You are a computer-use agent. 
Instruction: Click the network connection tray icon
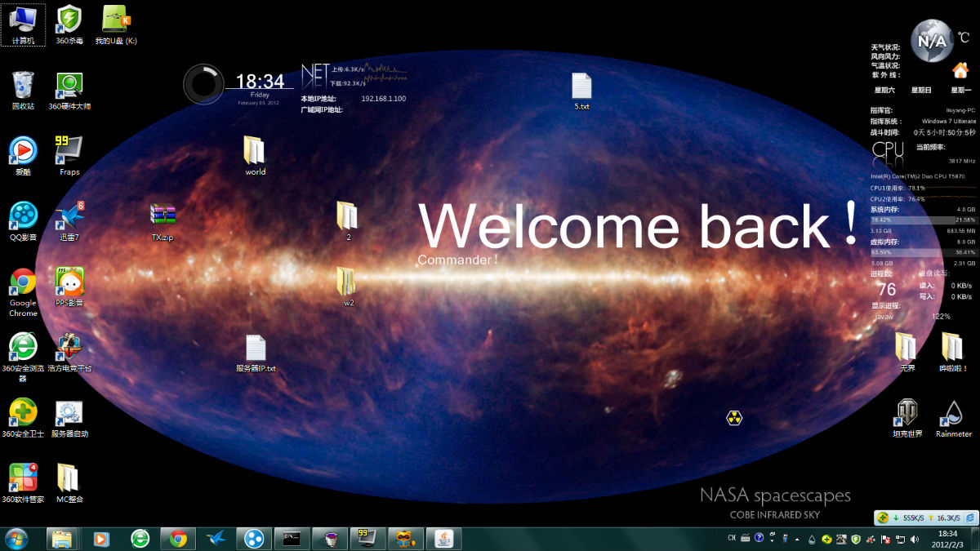pyautogui.click(x=900, y=539)
